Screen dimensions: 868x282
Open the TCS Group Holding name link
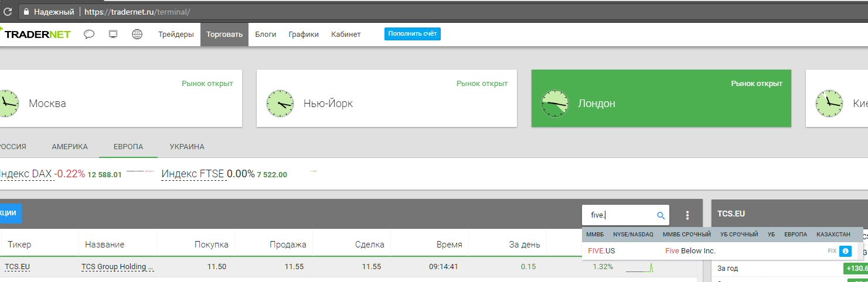coord(117,267)
